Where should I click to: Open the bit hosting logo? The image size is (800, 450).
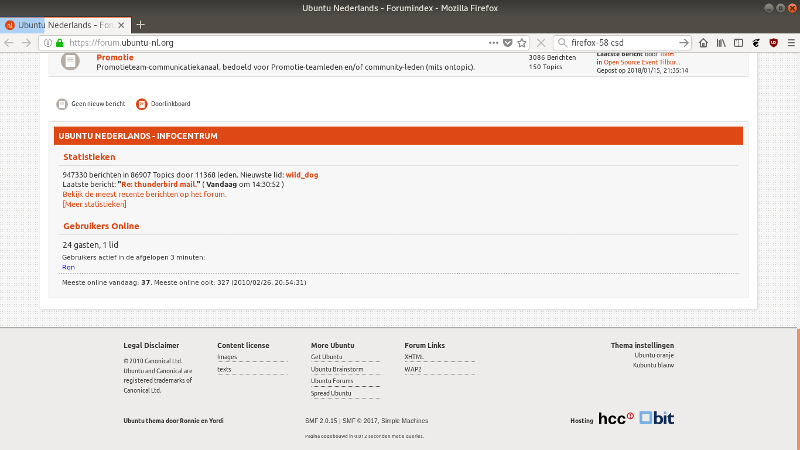657,418
